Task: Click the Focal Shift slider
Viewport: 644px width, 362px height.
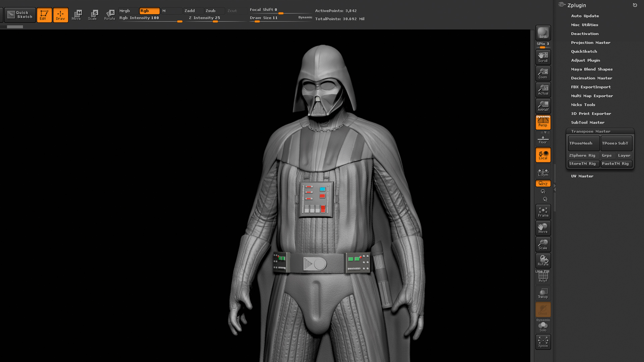Action: [280, 11]
